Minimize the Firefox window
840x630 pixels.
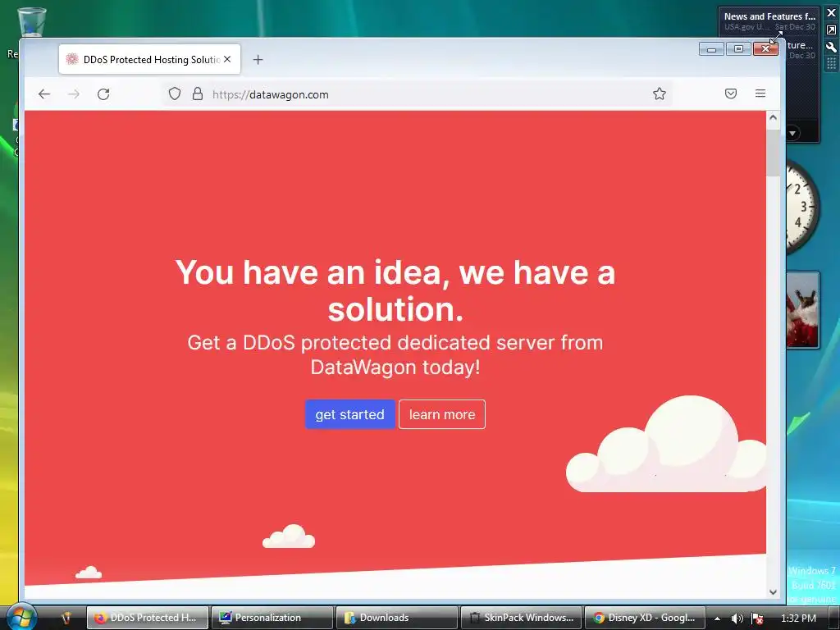click(x=711, y=49)
